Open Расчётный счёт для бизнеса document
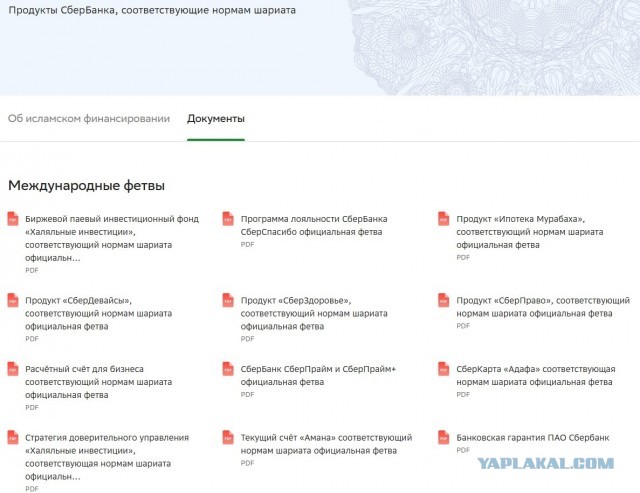640x493 pixels. (98, 382)
